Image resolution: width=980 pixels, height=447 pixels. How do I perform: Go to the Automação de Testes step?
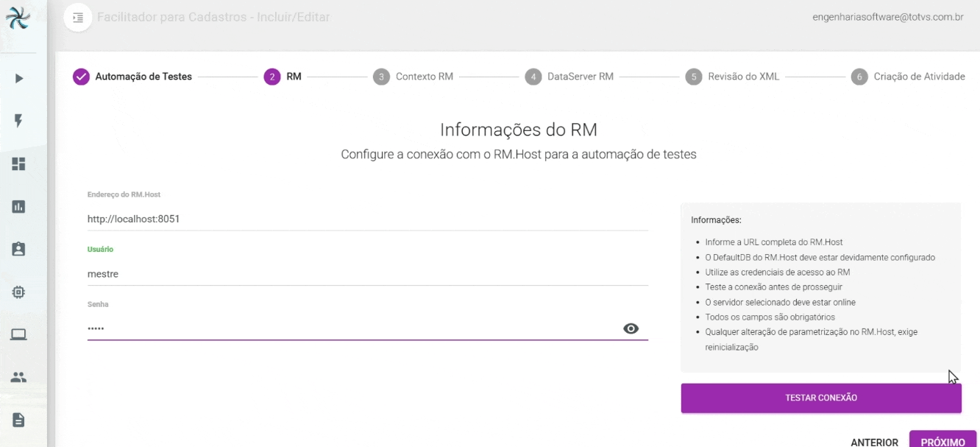coord(132,77)
